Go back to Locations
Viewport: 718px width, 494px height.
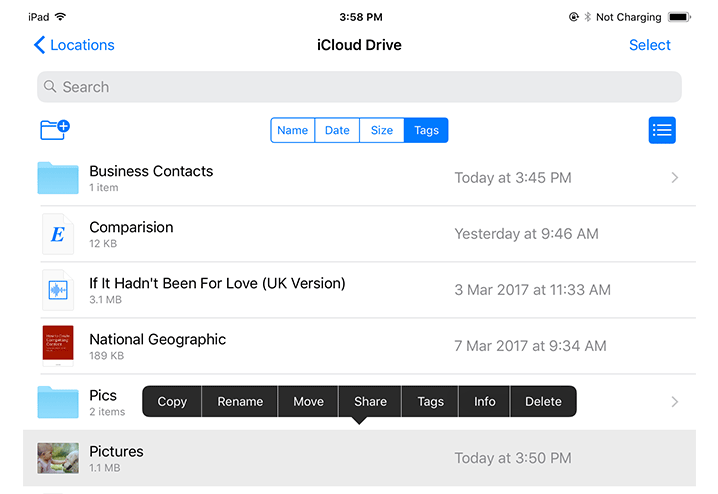click(x=74, y=45)
